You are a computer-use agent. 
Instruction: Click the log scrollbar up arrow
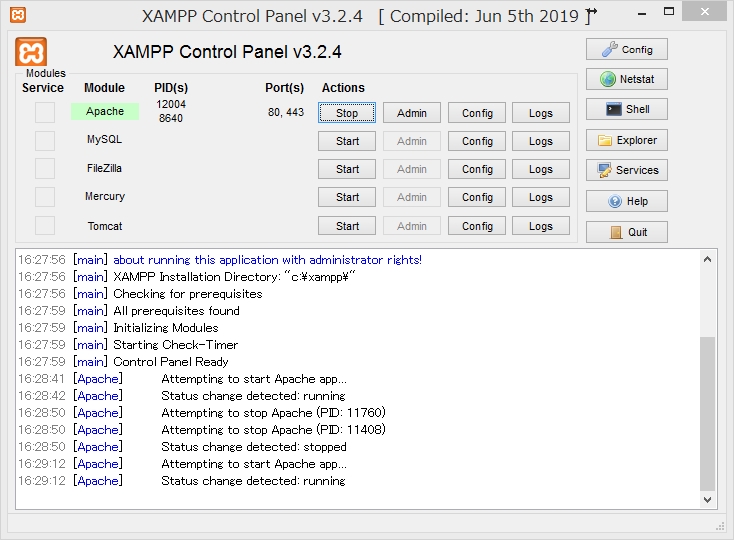click(x=707, y=259)
